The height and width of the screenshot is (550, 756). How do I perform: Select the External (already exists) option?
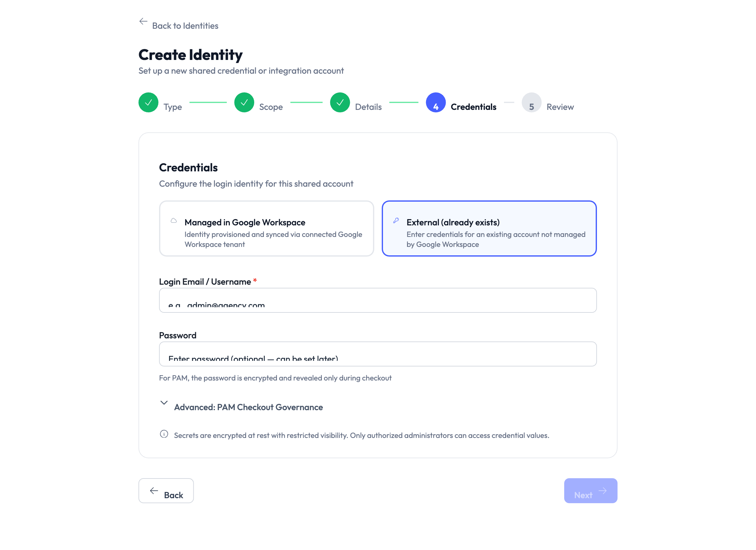pyautogui.click(x=489, y=228)
